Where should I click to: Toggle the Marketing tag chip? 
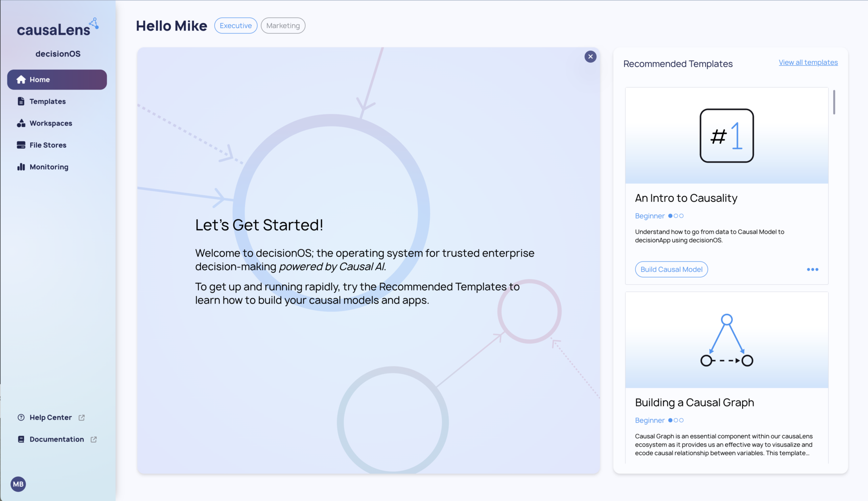pos(283,26)
